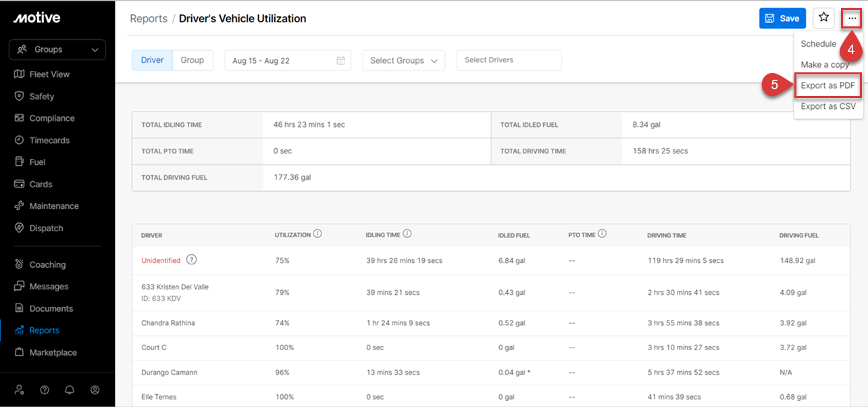Open the notifications bell icon
868x407 pixels.
pyautogui.click(x=70, y=389)
